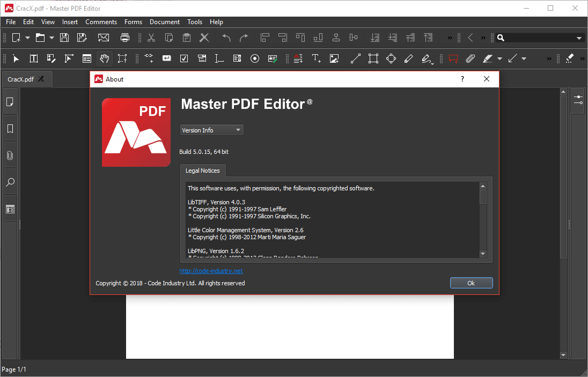This screenshot has height=377, width=588.
Task: Add a sticky note with the red comment icon
Action: click(453, 58)
